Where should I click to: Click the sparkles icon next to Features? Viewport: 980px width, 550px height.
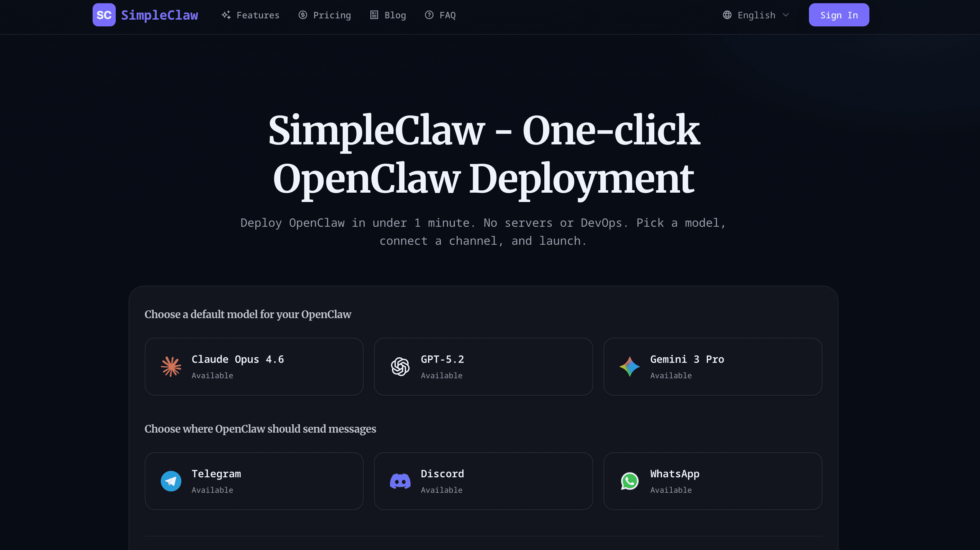pos(226,15)
